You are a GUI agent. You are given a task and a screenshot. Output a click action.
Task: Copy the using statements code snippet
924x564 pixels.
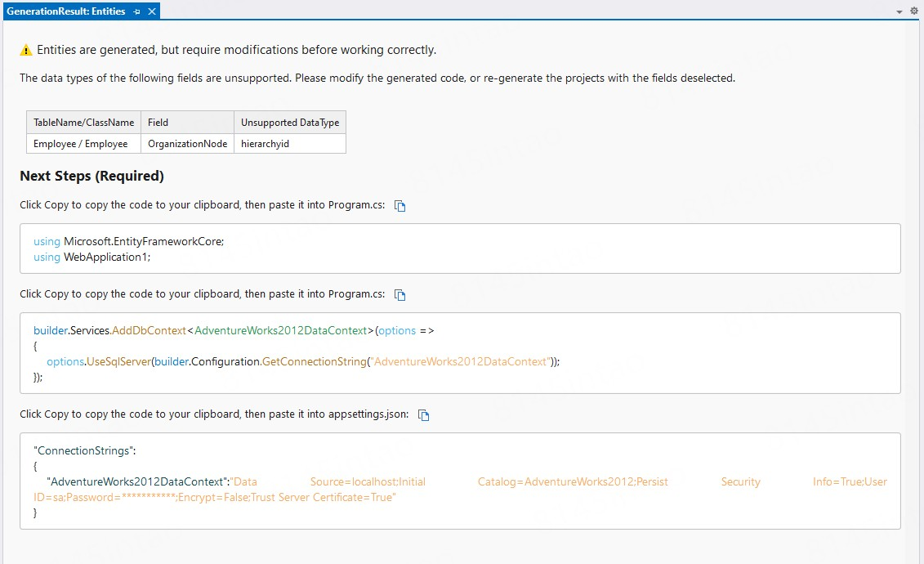(400, 206)
